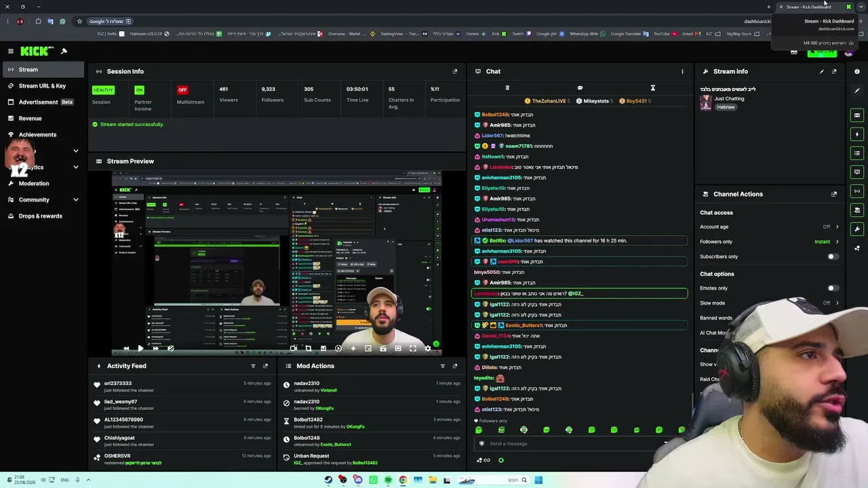Open Steam from the taskbar
Viewport: 868px width, 488px height.
tap(328, 480)
